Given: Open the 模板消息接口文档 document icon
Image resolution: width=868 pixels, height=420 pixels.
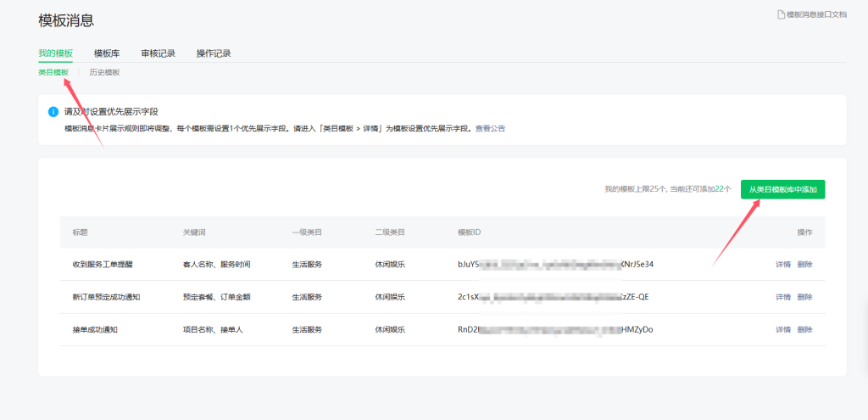Looking at the screenshot, I should [781, 14].
